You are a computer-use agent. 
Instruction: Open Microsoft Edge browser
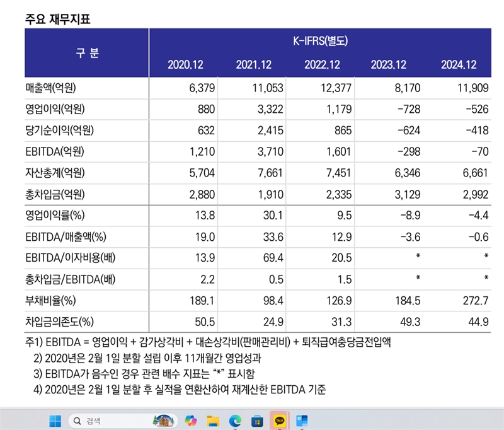[x=235, y=420]
